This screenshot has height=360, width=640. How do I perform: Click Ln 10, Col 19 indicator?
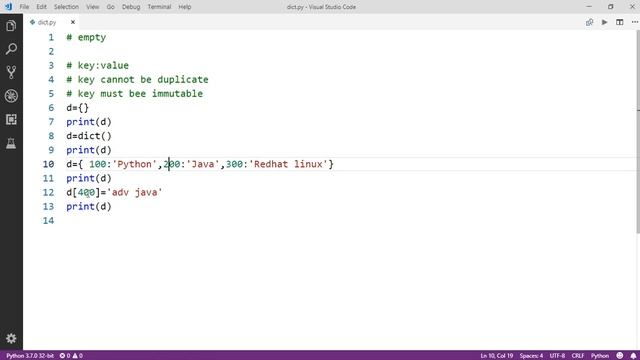496,356
